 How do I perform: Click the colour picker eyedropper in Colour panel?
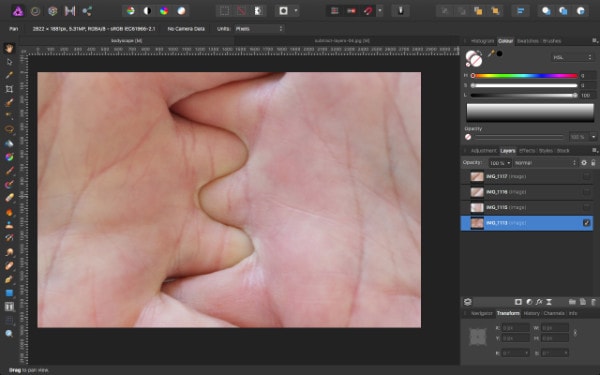491,54
